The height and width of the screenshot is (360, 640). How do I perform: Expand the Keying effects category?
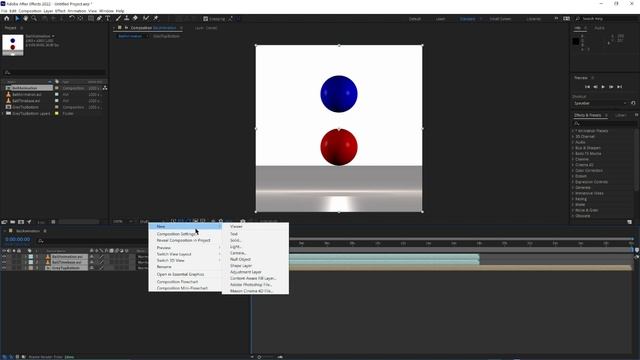coord(573,199)
